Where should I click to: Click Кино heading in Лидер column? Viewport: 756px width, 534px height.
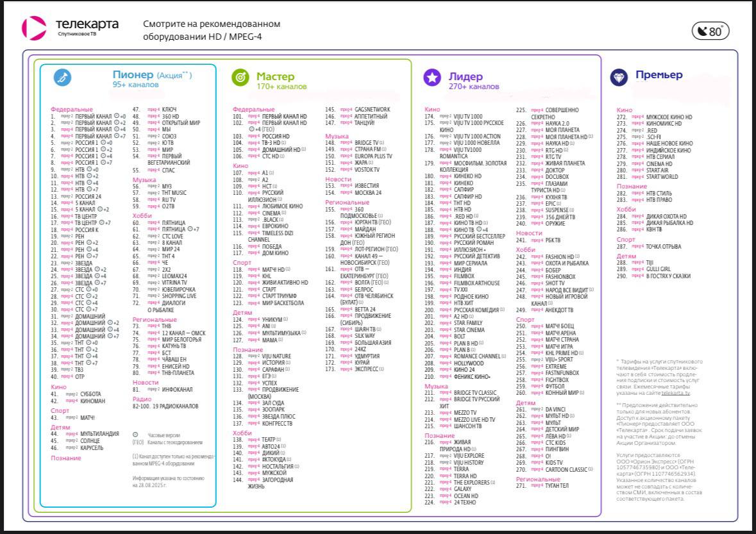point(432,110)
